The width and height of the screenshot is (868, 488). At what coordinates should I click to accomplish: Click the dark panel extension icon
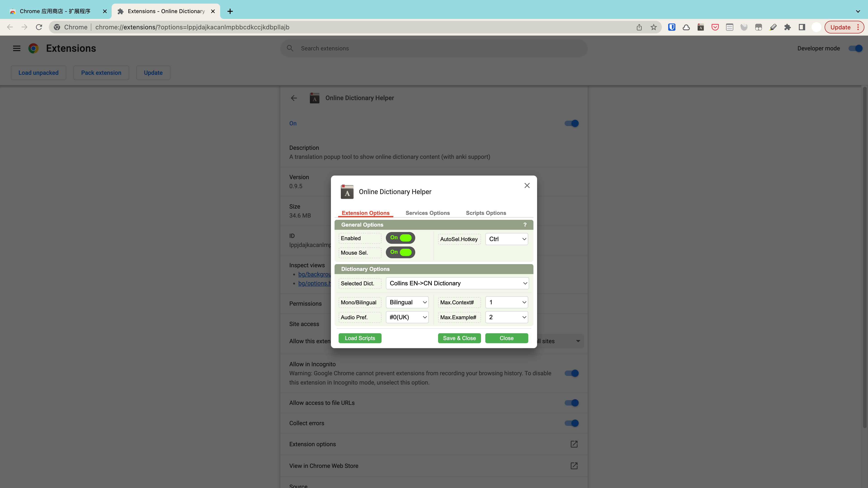point(759,27)
